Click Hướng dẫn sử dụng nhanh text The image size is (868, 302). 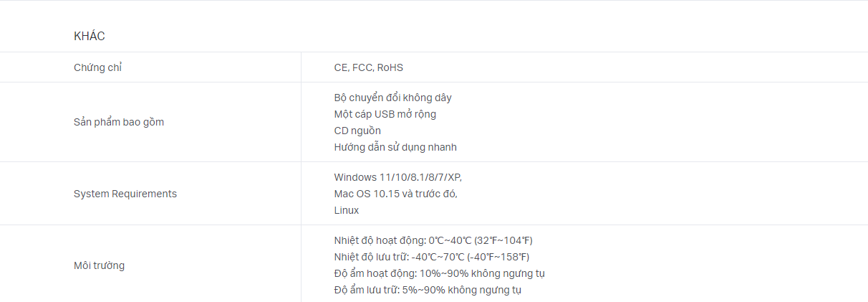click(395, 147)
